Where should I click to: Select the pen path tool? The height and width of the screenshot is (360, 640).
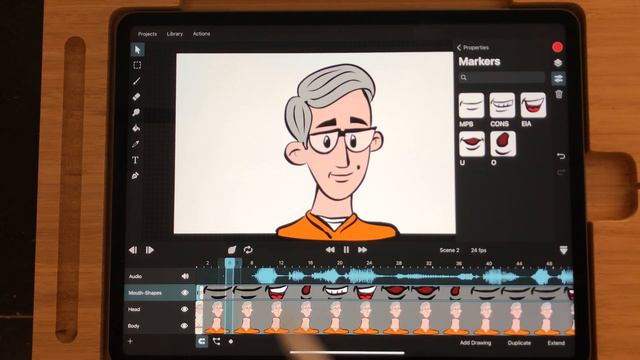[x=136, y=176]
